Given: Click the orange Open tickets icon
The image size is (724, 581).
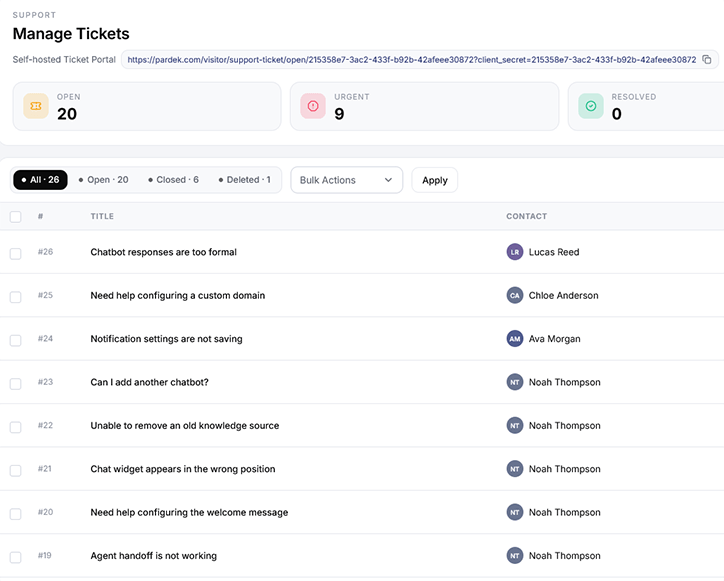Looking at the screenshot, I should pyautogui.click(x=36, y=106).
